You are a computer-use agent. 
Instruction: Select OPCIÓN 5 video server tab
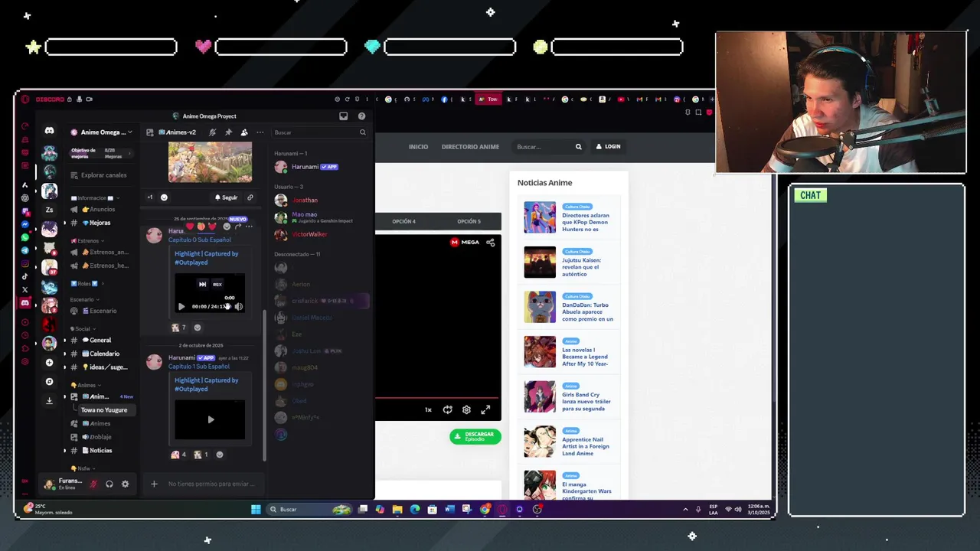point(469,221)
